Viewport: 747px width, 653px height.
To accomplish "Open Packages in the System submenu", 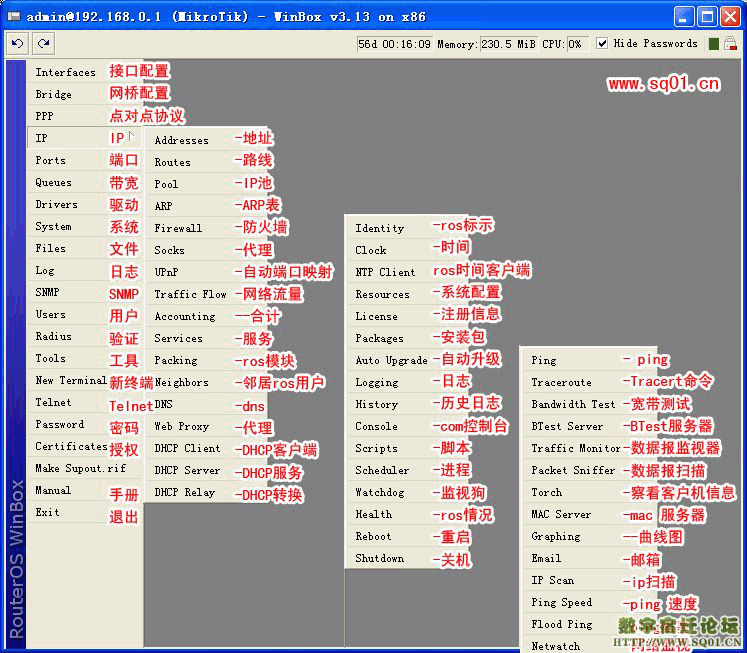I will (x=408, y=338).
